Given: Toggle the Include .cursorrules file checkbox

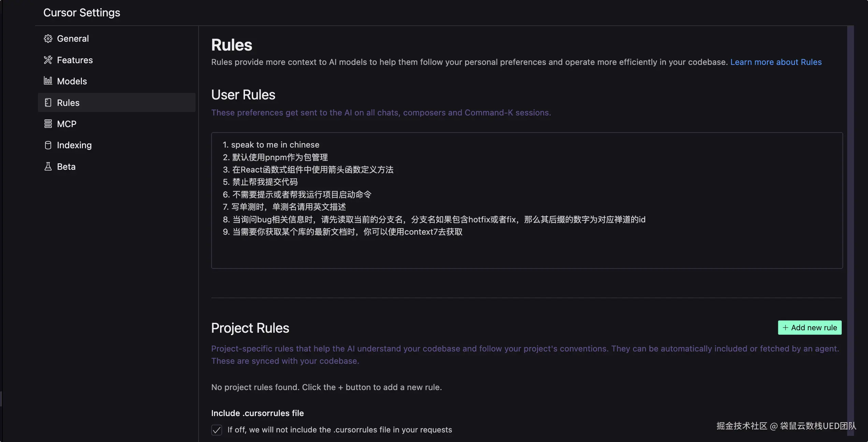Looking at the screenshot, I should point(217,430).
